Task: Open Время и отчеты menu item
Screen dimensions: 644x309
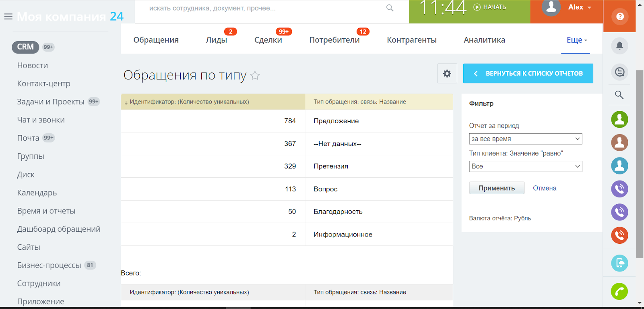Action: 46,211
